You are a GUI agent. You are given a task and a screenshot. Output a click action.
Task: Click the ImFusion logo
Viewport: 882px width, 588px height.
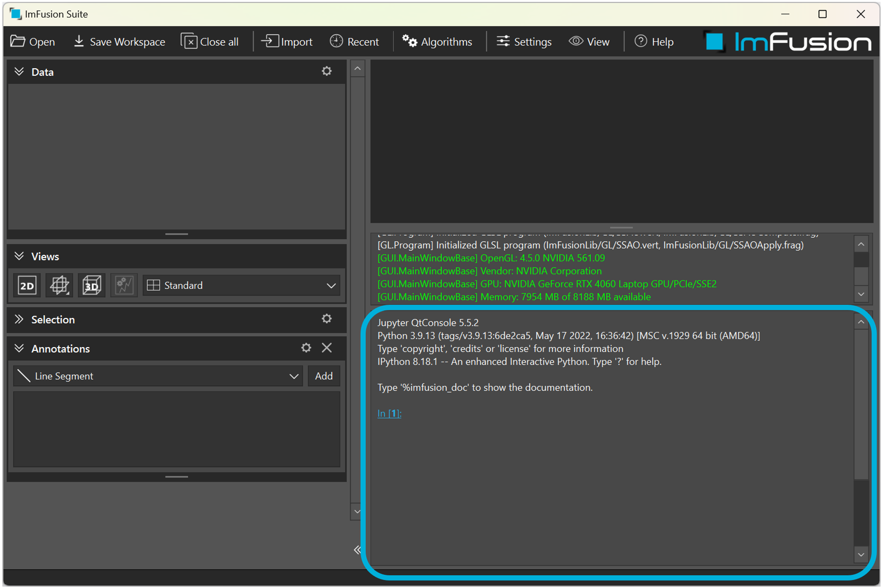tap(788, 42)
